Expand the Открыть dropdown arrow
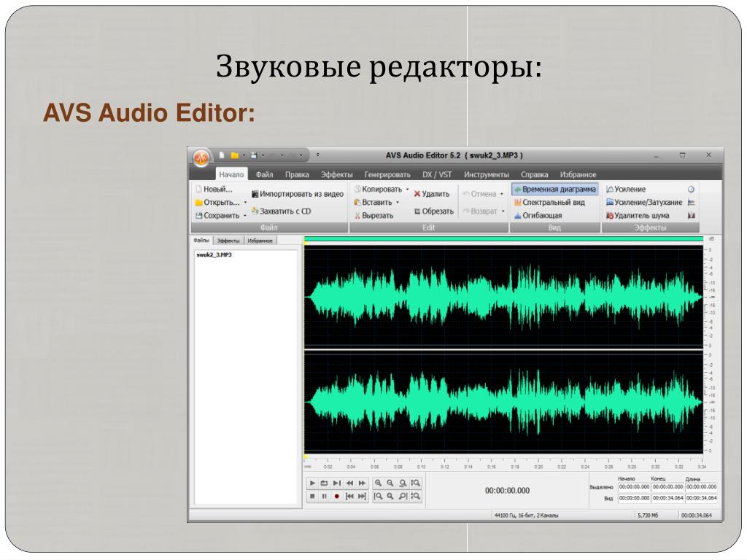747x560 pixels. pyautogui.click(x=245, y=203)
